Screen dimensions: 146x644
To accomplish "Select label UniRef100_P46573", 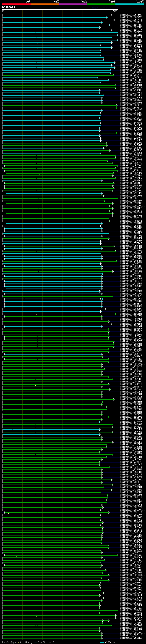I will tap(131, 110).
